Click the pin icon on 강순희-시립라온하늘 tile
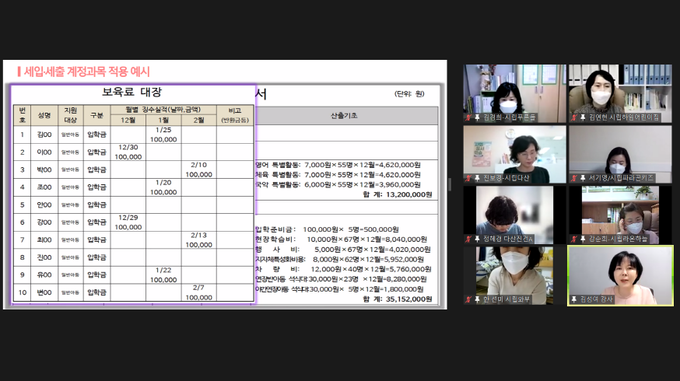Viewport: 680px width, 381px height. (582, 239)
